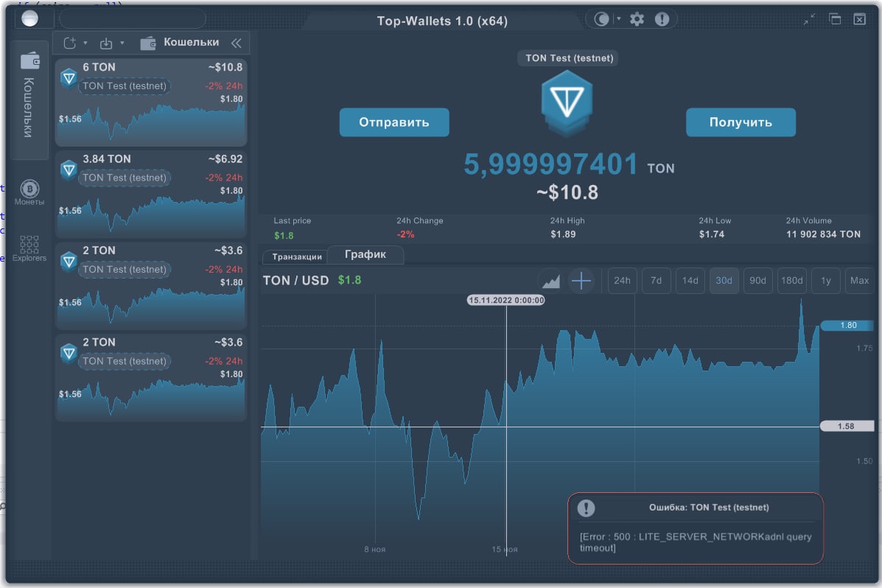Set the chart range to Max
This screenshot has width=882, height=588.
tap(859, 280)
